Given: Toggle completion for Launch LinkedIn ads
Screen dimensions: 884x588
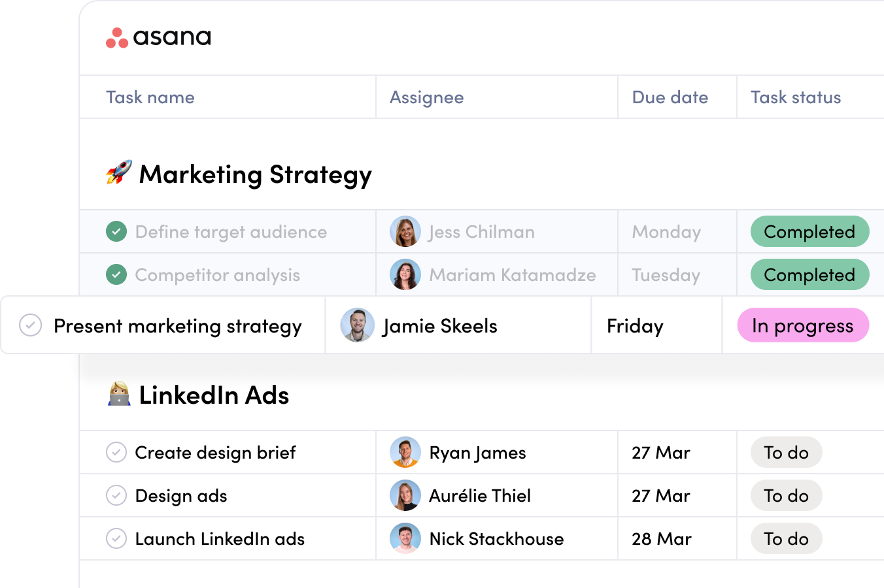Looking at the screenshot, I should tap(116, 538).
